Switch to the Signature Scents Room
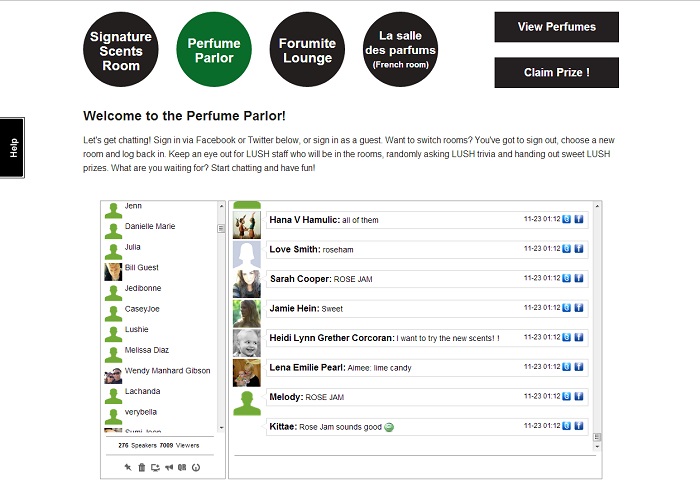The height and width of the screenshot is (487, 700). pos(121,51)
